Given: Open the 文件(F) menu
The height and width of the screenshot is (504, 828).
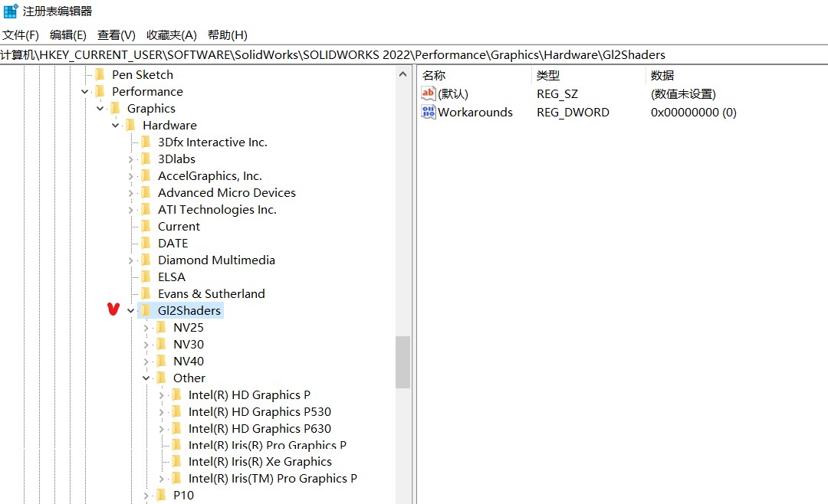Looking at the screenshot, I should [21, 34].
